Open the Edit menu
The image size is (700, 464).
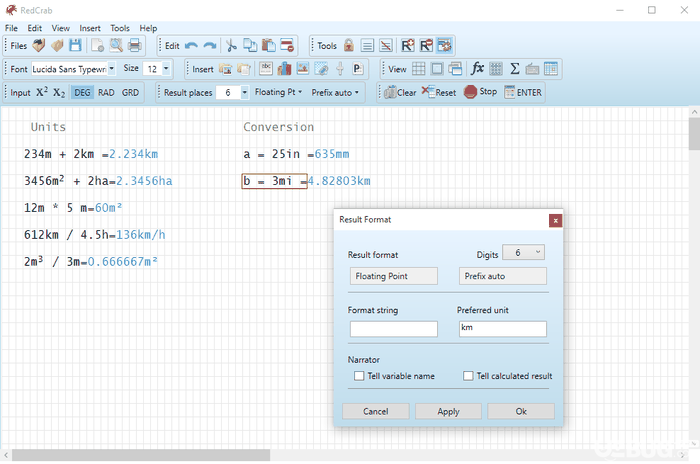[x=34, y=28]
